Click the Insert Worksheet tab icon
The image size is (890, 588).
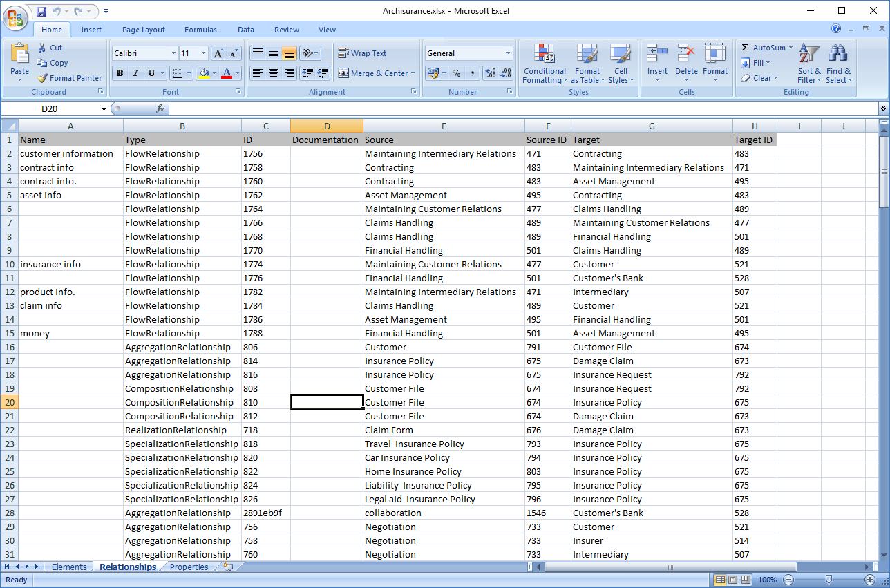click(x=228, y=567)
